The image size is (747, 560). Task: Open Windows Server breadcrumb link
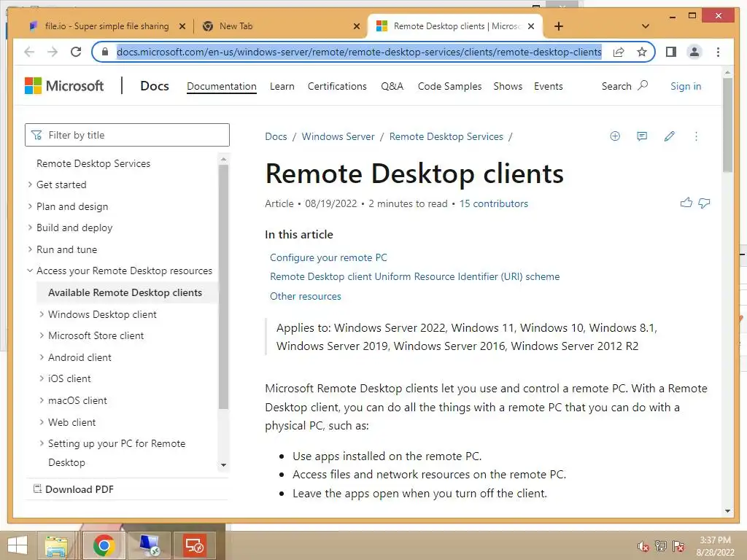pyautogui.click(x=338, y=136)
